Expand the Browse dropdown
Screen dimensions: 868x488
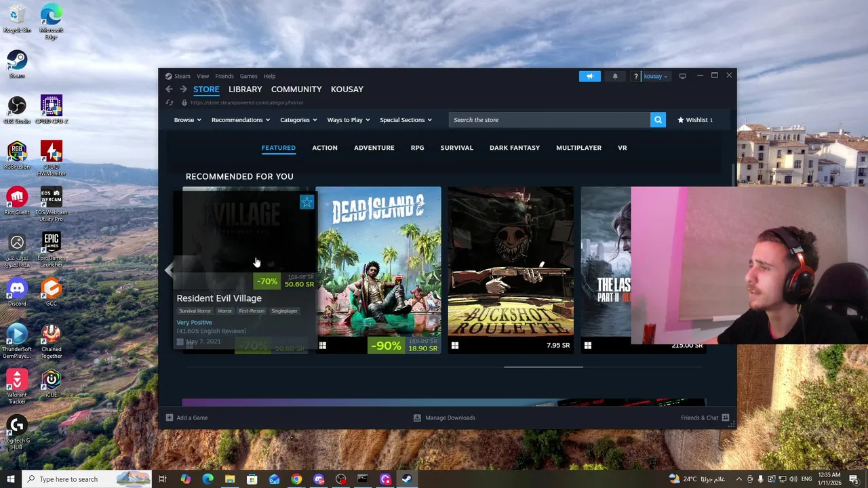tap(188, 120)
